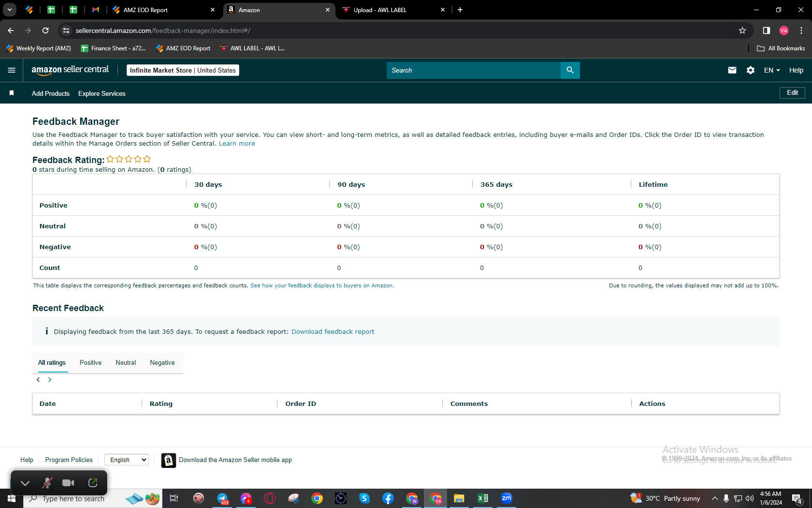
Task: Open the browser side panel
Action: [767, 30]
